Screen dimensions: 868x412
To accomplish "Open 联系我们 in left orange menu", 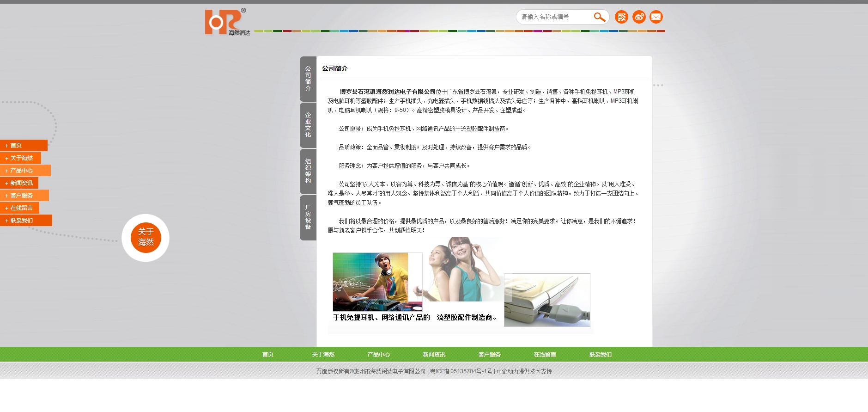I will (26, 220).
